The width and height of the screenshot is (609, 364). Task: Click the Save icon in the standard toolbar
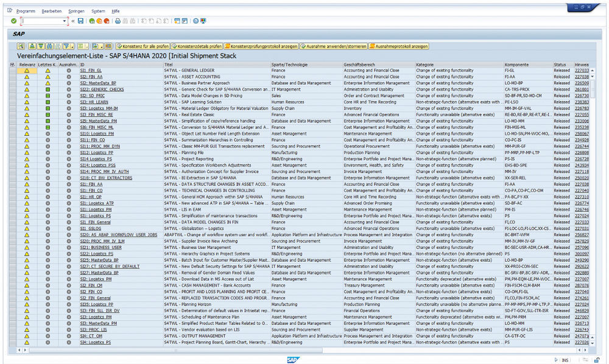(80, 21)
